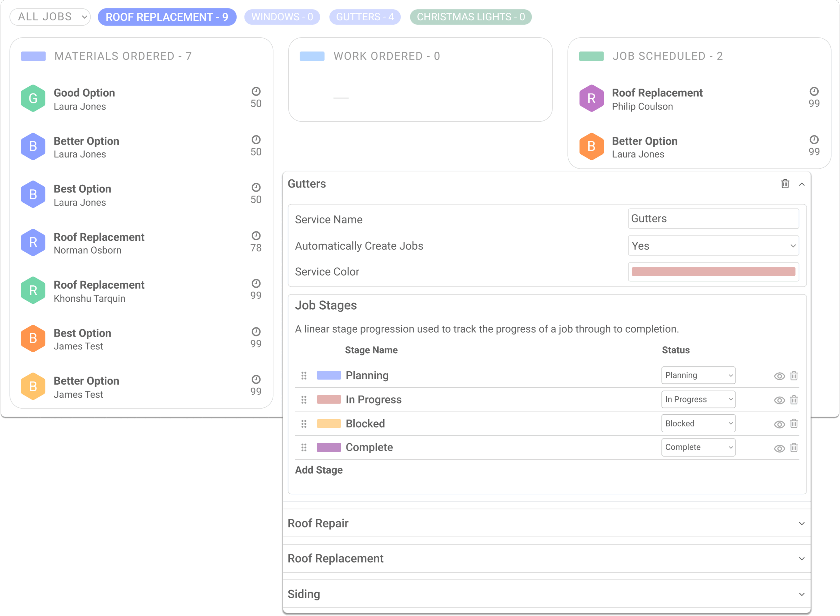Screen dimensions: 840x616
Task: Click the yellow B hexagon for Better Option James Test
Action: click(x=33, y=386)
